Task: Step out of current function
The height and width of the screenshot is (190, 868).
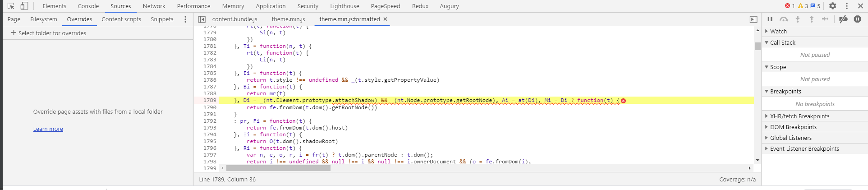Action: click(x=811, y=19)
